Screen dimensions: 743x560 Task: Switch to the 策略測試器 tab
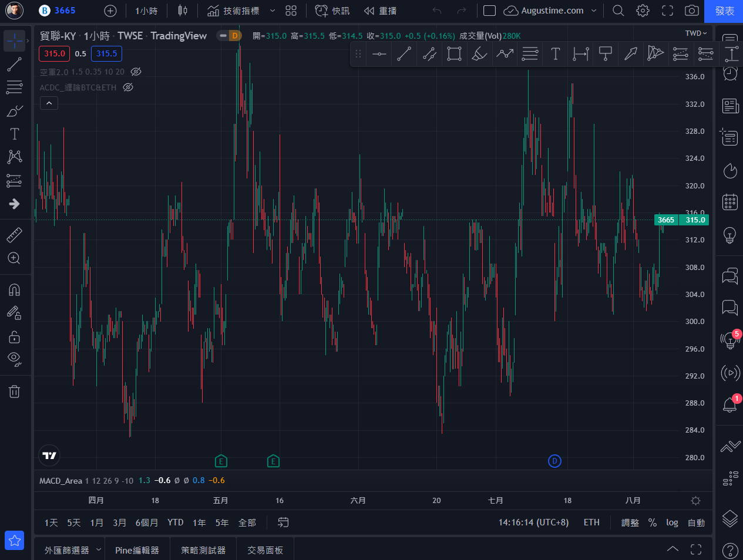(x=203, y=550)
